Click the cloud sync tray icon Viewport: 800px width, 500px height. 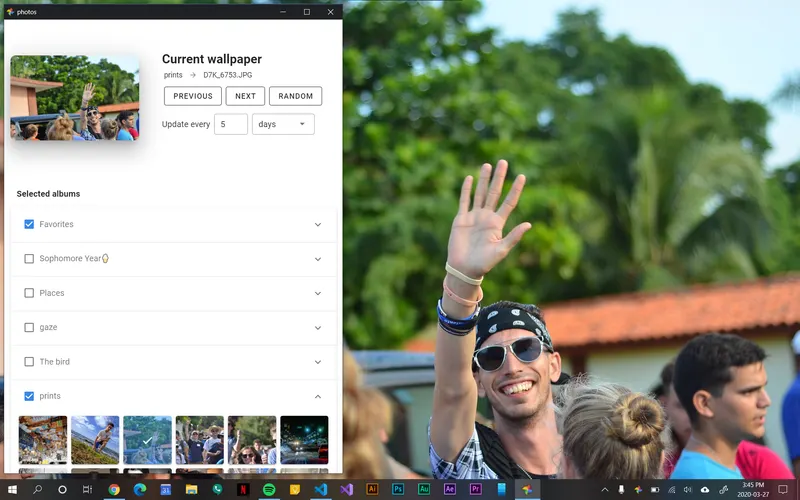(705, 490)
